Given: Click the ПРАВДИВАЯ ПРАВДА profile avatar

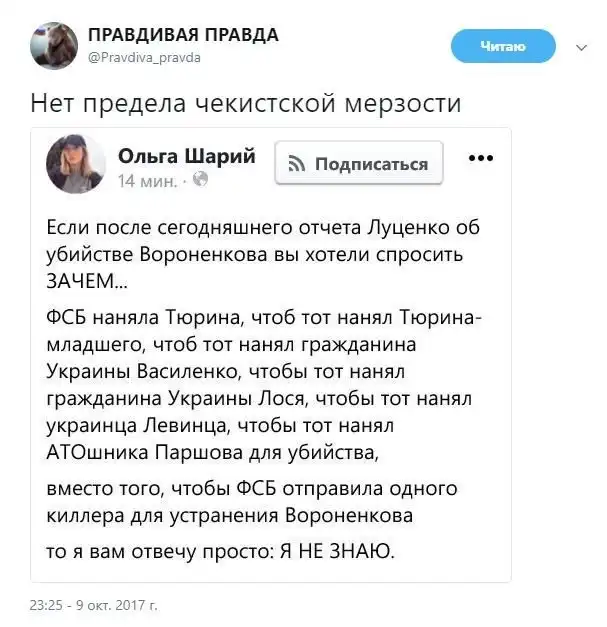Looking at the screenshot, I should 54,45.
